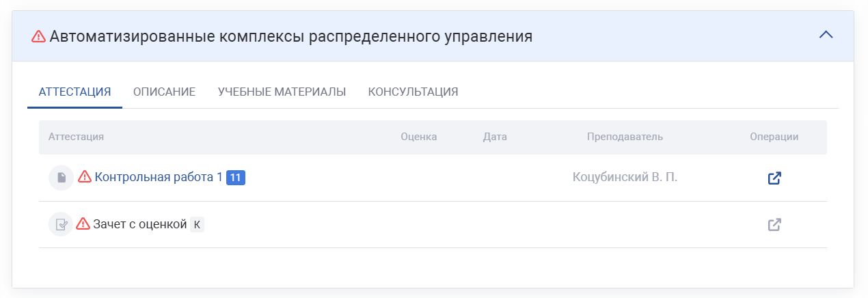Image resolution: width=868 pixels, height=298 pixels.
Task: Click teacher name Коцубинский В. П.
Action: [x=625, y=177]
